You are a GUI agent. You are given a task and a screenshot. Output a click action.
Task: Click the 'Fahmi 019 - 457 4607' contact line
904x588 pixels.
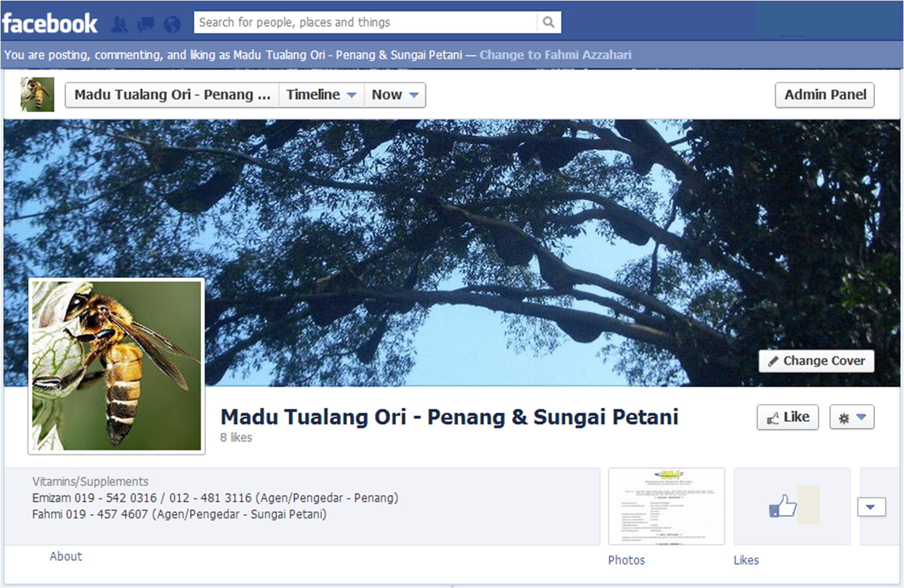click(x=179, y=514)
